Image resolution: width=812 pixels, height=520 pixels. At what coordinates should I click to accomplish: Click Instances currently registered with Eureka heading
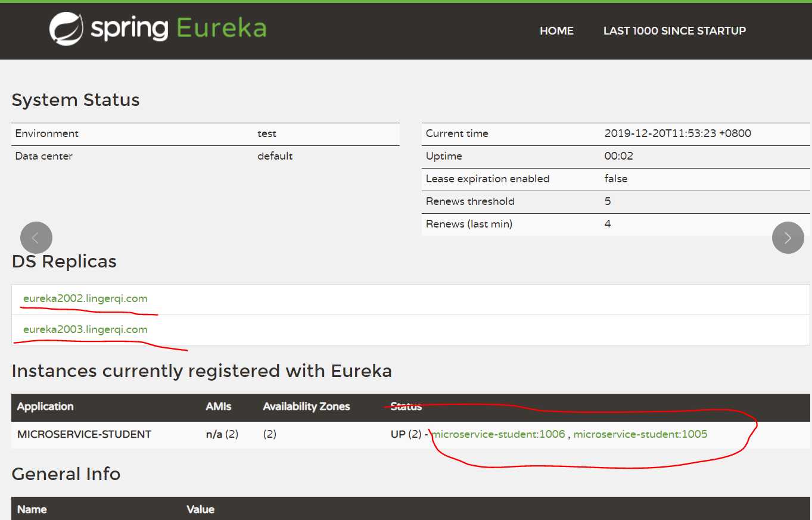pos(202,371)
